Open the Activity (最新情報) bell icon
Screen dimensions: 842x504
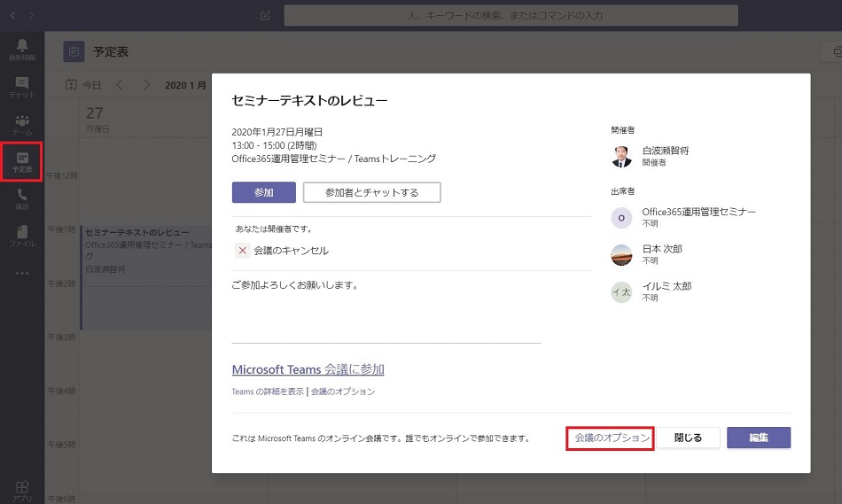coord(22,49)
